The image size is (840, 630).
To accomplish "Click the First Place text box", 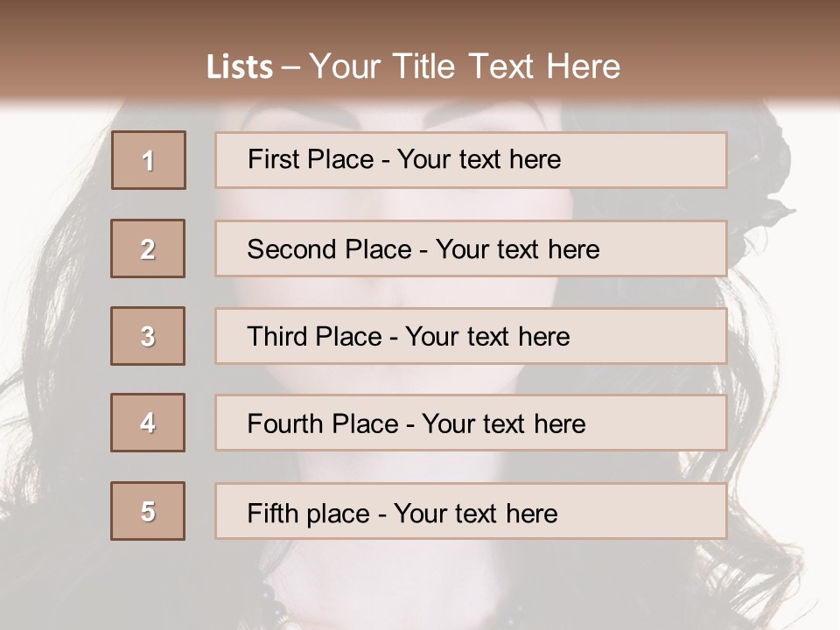I will 471,160.
